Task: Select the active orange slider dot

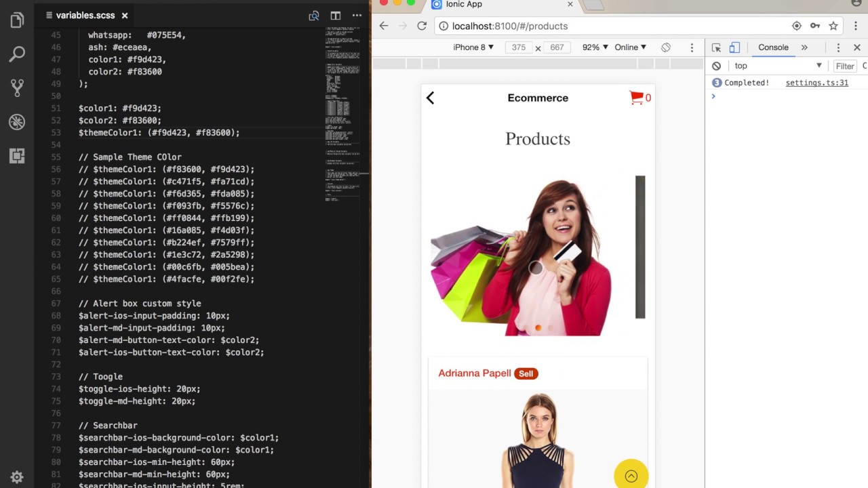Action: [538, 328]
